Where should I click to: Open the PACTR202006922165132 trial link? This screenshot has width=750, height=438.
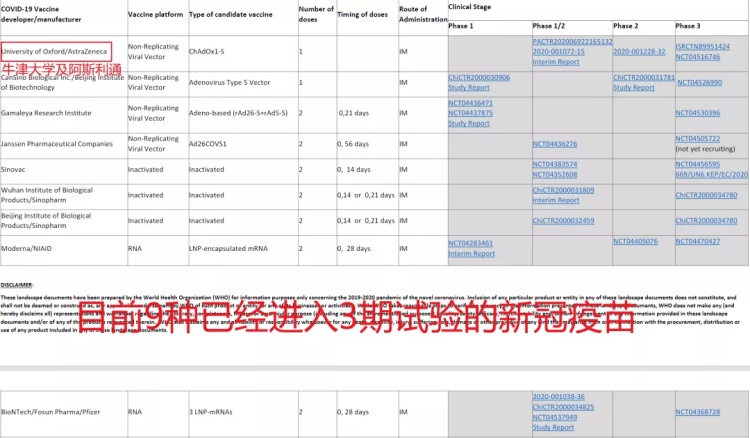pos(572,42)
